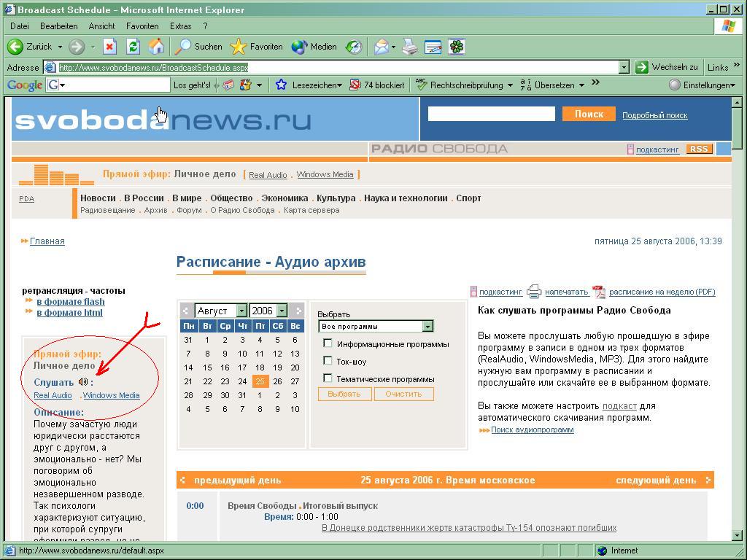Expand the Zurück history dropdown arrow
The width and height of the screenshot is (747, 560).
click(x=60, y=47)
